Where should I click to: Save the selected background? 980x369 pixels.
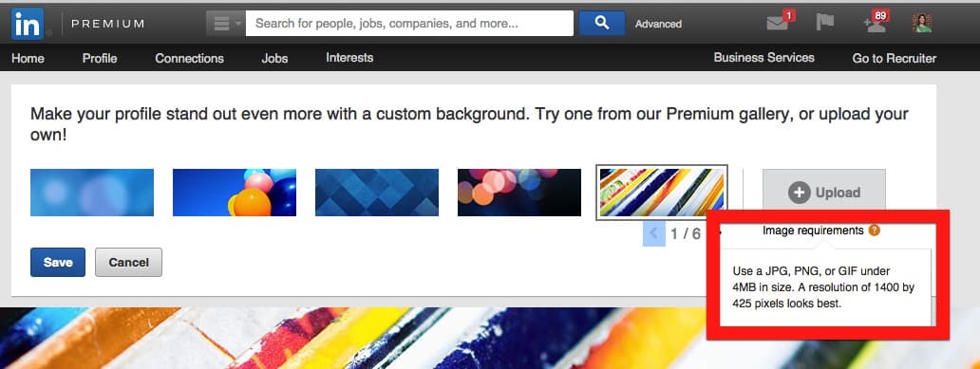click(58, 262)
